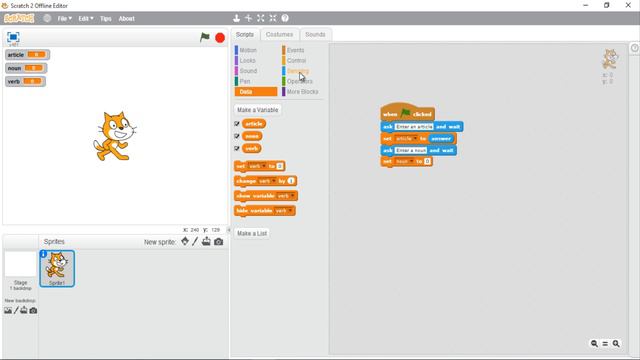Open the Edit menu
The height and width of the screenshot is (360, 640).
(86, 18)
